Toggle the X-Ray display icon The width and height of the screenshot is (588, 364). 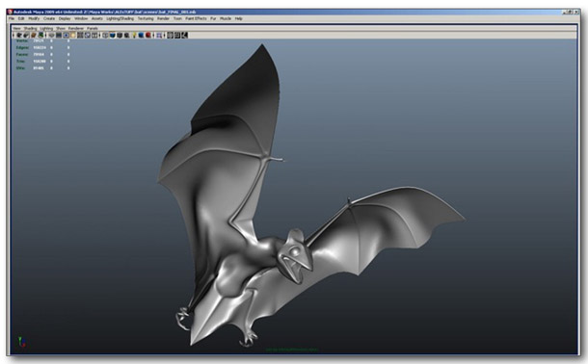point(170,36)
